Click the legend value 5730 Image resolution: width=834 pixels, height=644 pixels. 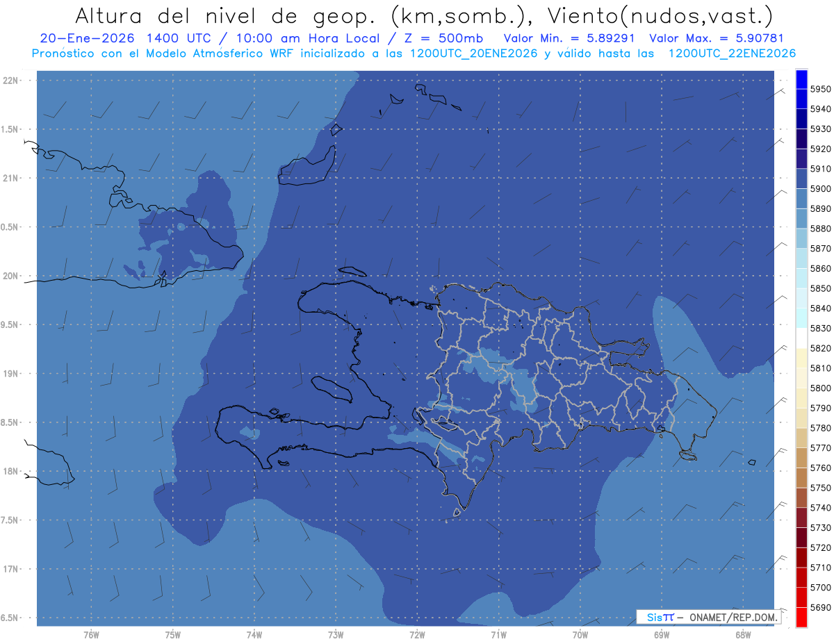(x=820, y=528)
